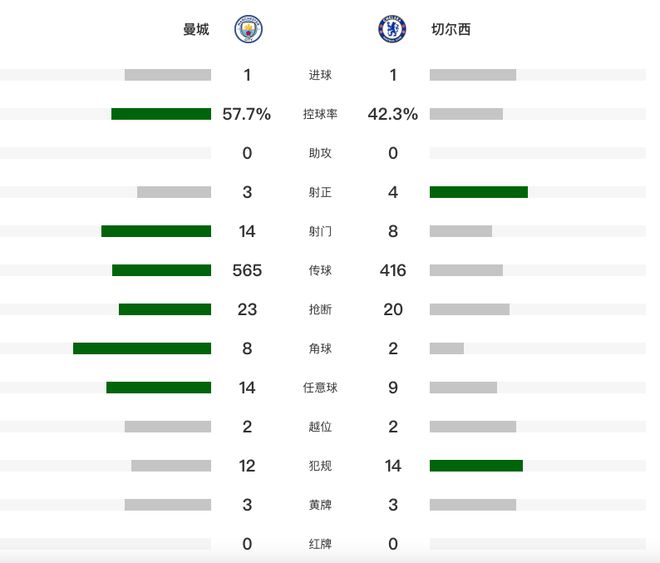
Task: Select Manchester City's green 角球 bar
Action: pyautogui.click(x=142, y=348)
